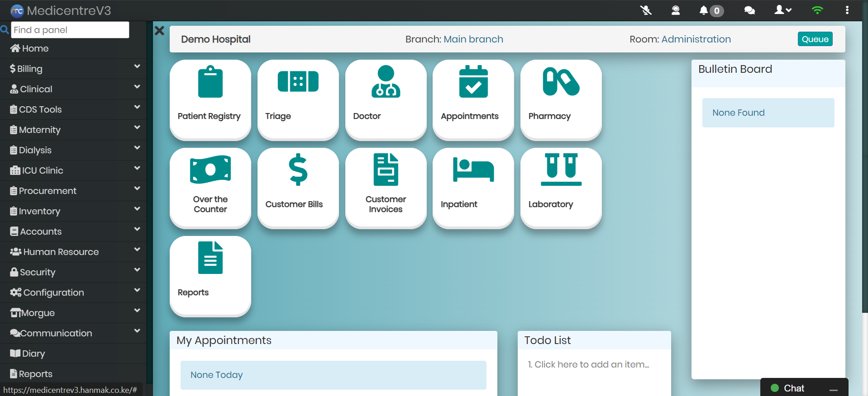This screenshot has width=868, height=396.
Task: Open the user account dropdown
Action: (782, 10)
